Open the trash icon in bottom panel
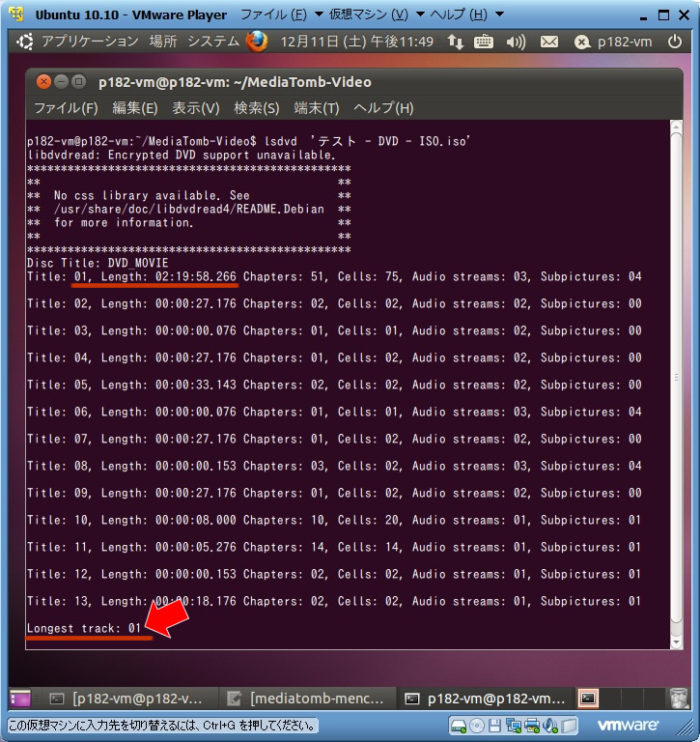 click(680, 699)
